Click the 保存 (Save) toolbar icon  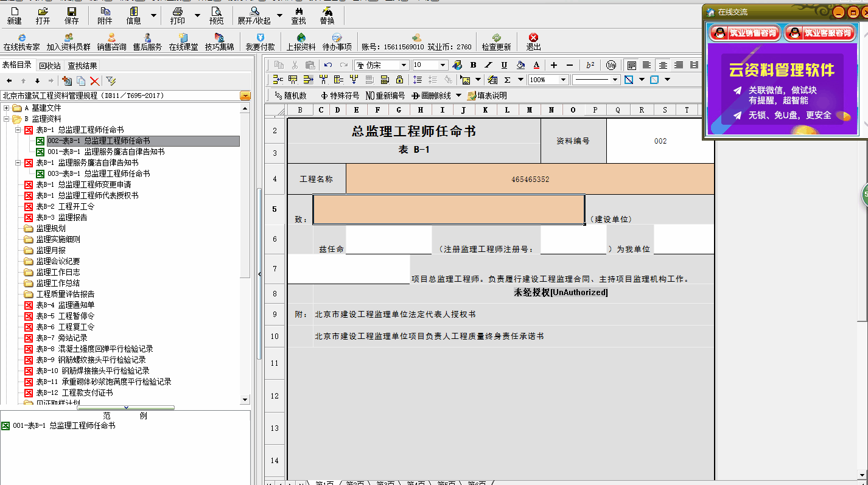[72, 16]
